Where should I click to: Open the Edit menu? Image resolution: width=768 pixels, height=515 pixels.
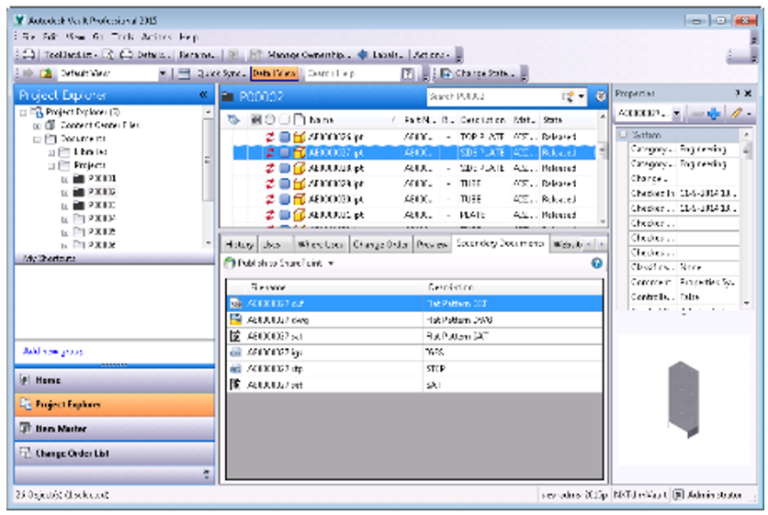(50, 37)
